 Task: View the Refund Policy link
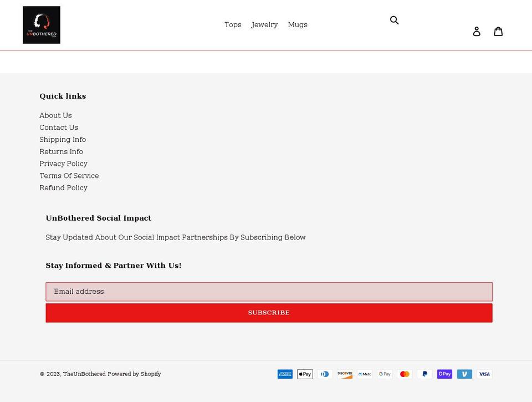63,188
